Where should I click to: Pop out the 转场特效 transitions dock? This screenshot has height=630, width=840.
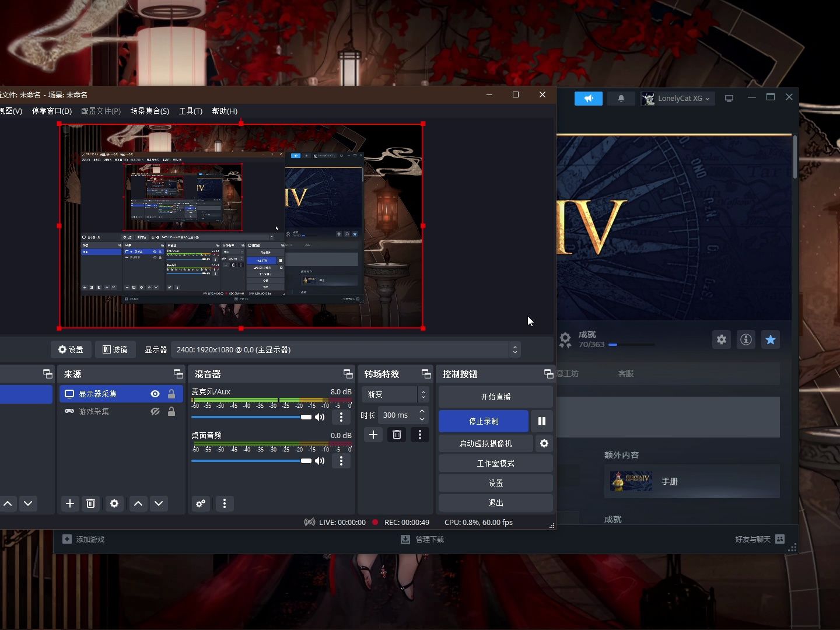click(426, 374)
